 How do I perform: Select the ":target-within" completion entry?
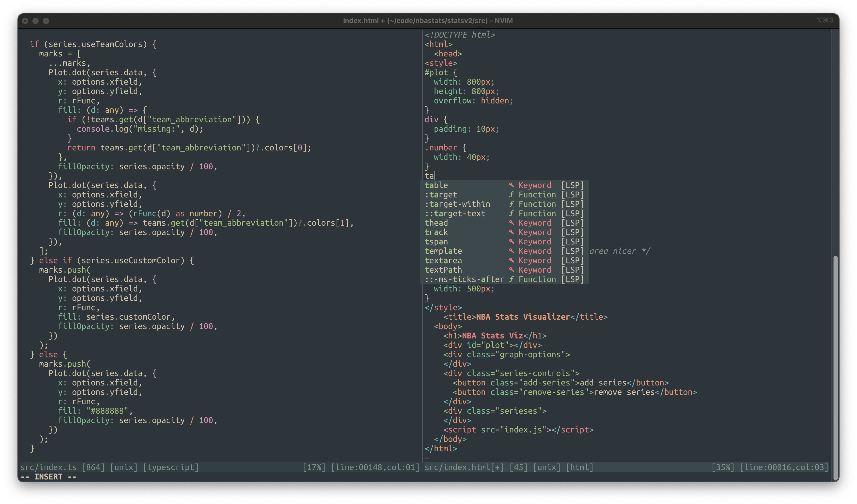458,204
